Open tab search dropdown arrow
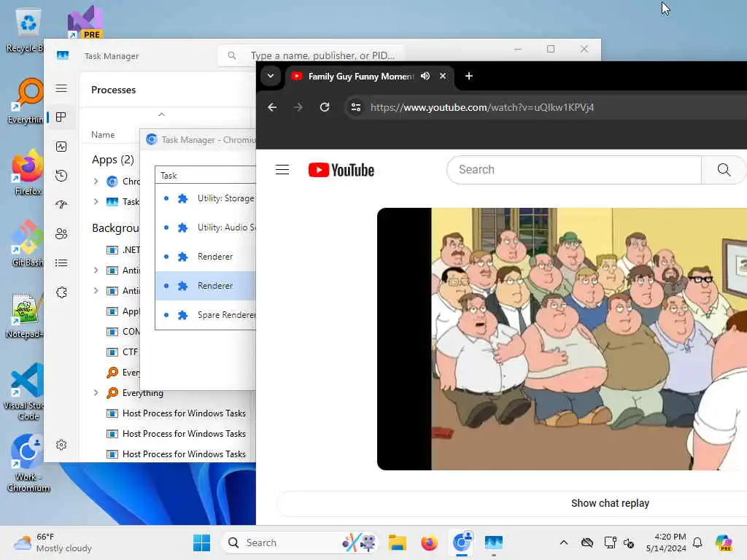The image size is (747, 560). click(x=270, y=76)
